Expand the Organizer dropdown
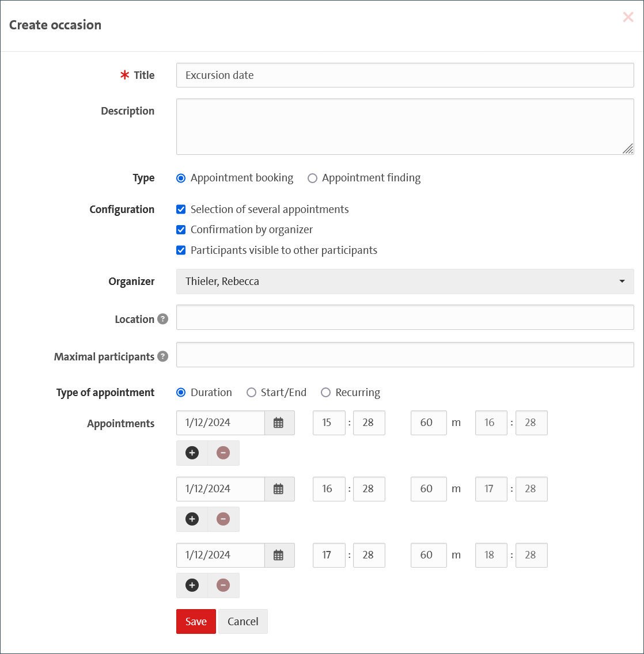Screen dimensions: 644x654 click(404, 282)
